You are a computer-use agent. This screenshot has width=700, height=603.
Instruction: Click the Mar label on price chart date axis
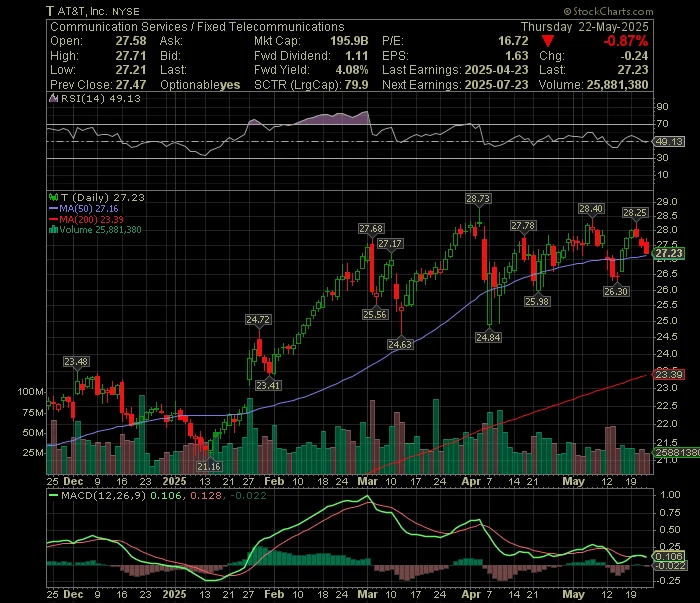[x=367, y=482]
